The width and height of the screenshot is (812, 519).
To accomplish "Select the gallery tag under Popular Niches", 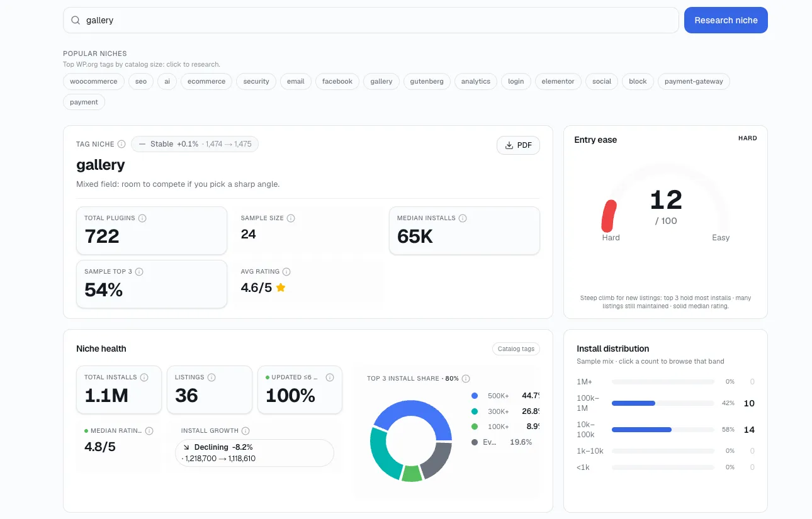I will coord(381,81).
